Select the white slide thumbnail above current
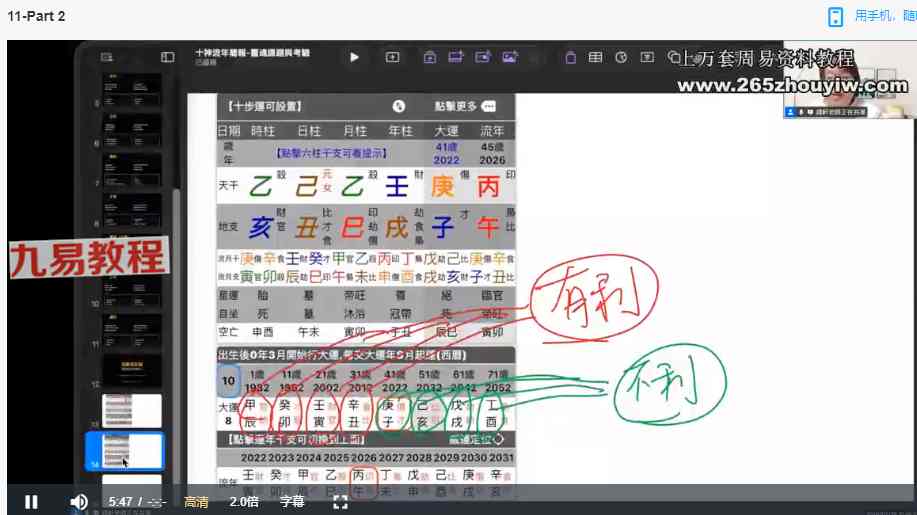 (x=132, y=410)
